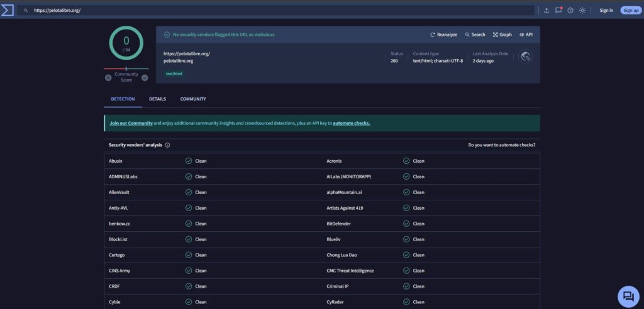This screenshot has height=309, width=644.
Task: Select the CRDF vendor name
Action: tap(114, 286)
